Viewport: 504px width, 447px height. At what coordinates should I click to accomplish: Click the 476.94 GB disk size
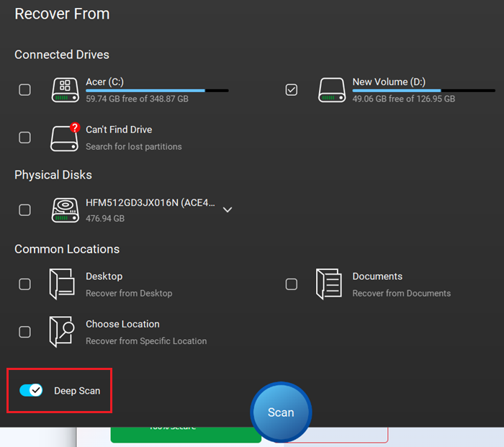point(105,219)
